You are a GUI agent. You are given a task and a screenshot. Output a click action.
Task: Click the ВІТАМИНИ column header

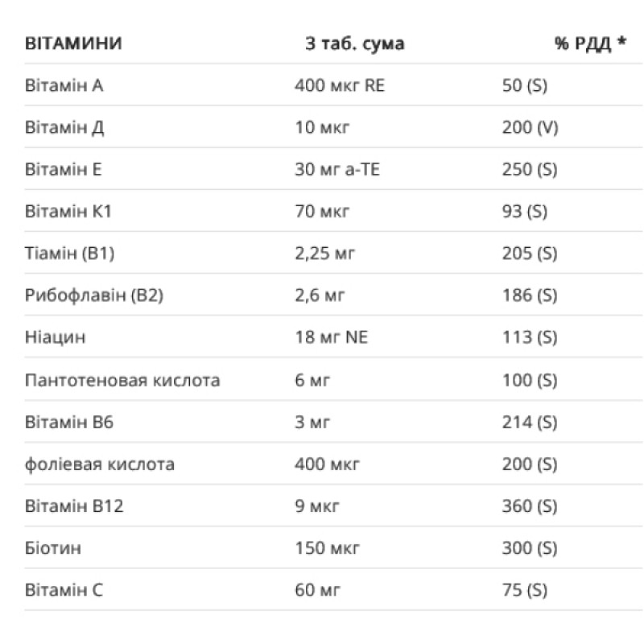(x=74, y=43)
